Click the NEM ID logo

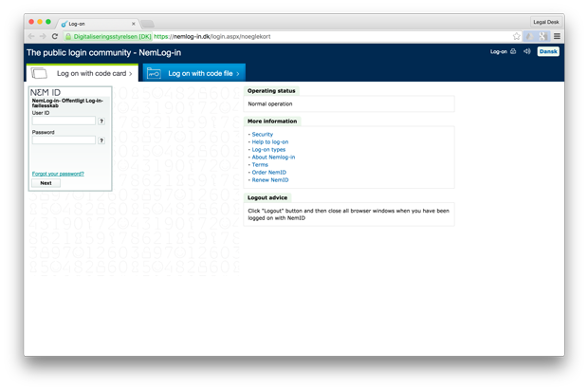pos(46,92)
